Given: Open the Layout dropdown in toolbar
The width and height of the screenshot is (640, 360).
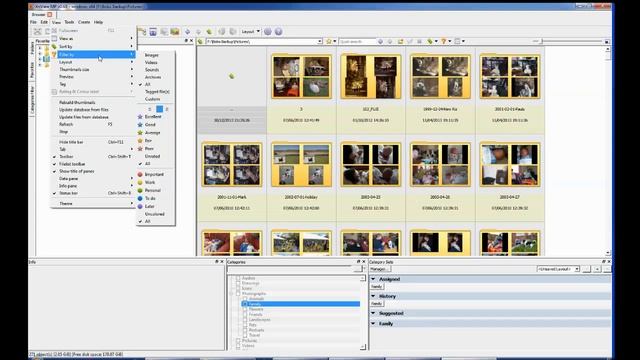Looking at the screenshot, I should [250, 31].
